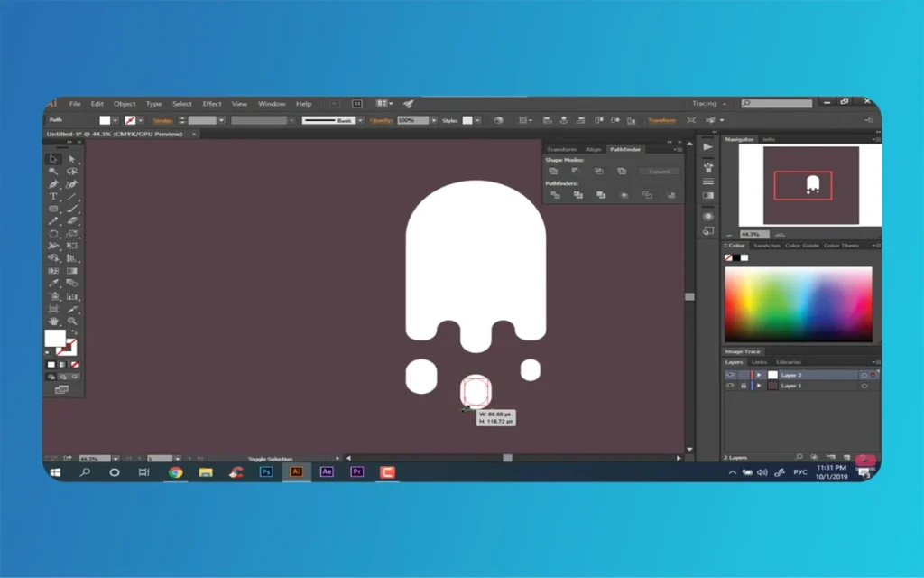Open the Opacity dropdown arrow
Screen dimensions: 924x578
435,120
